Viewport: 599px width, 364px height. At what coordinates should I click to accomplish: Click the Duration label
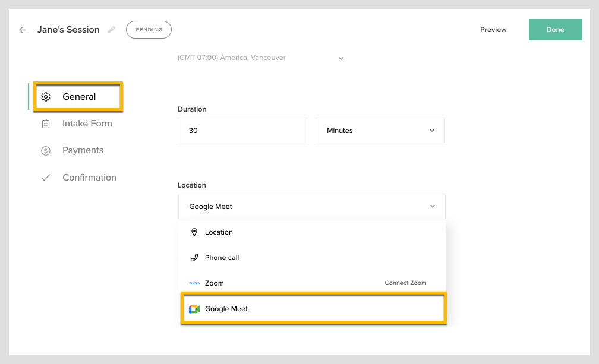tap(192, 109)
